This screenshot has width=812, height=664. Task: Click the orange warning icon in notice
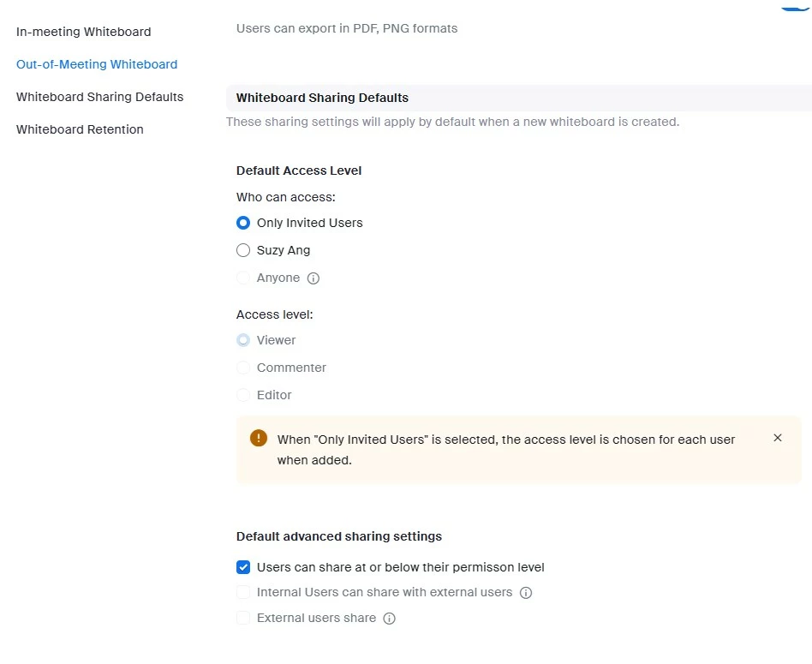[259, 439]
